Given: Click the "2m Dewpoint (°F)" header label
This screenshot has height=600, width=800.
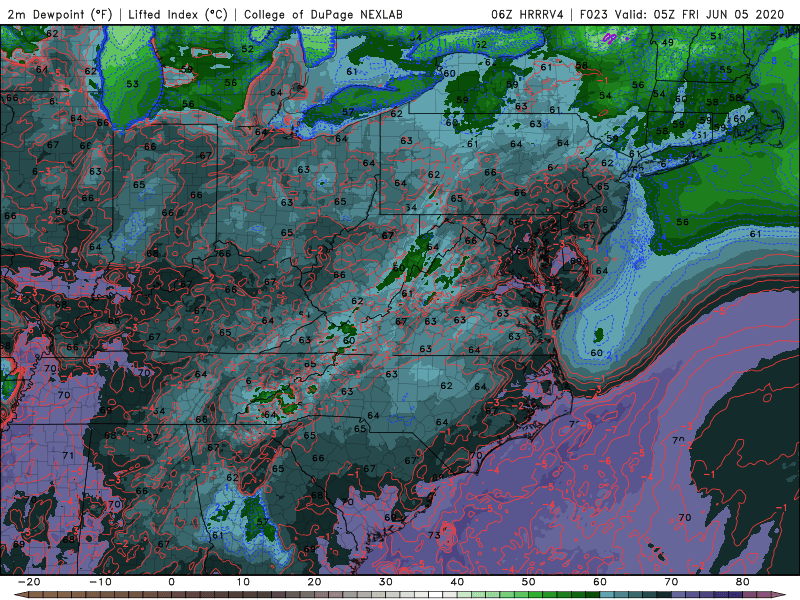Looking at the screenshot, I should (x=60, y=14).
